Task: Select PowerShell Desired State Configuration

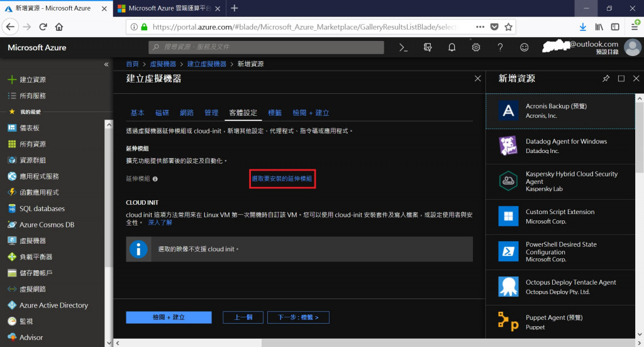Action: pyautogui.click(x=560, y=252)
